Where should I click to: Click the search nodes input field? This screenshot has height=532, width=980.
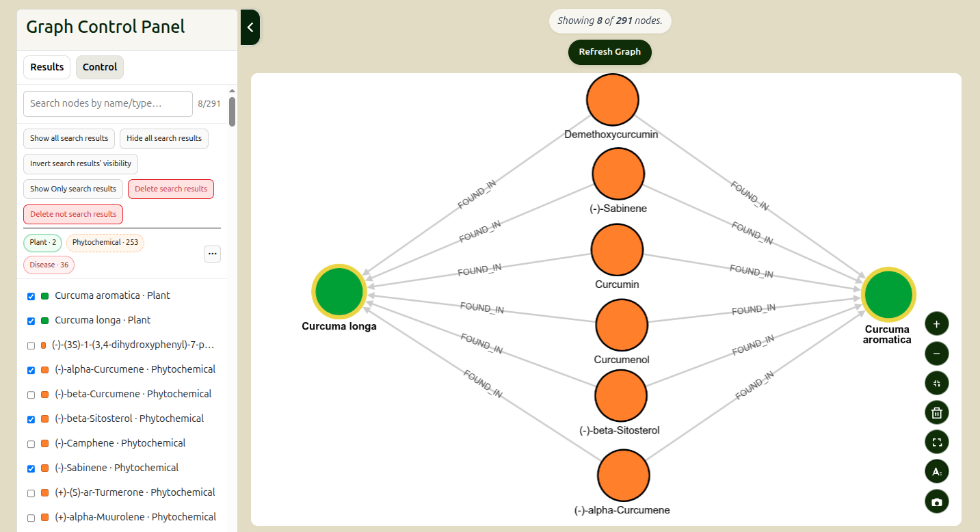click(108, 104)
